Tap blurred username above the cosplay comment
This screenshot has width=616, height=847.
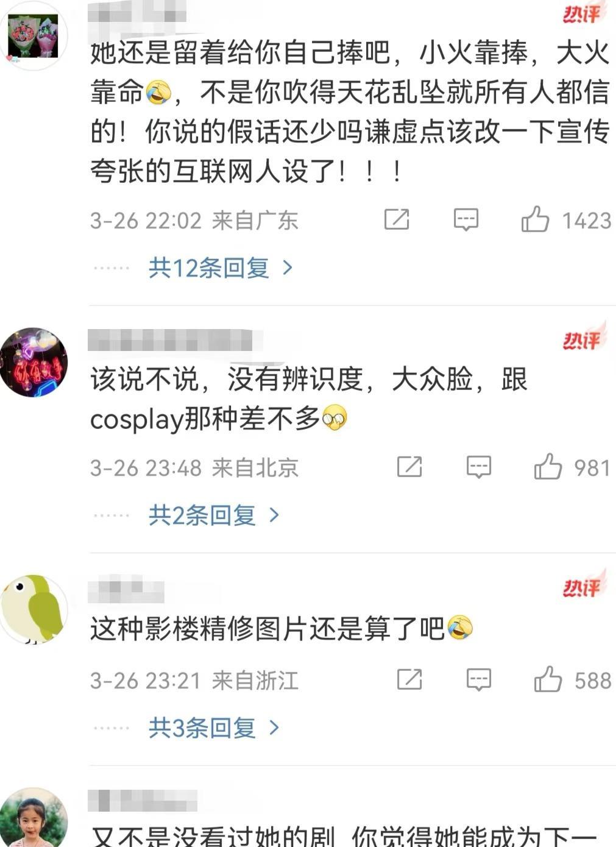(x=171, y=341)
